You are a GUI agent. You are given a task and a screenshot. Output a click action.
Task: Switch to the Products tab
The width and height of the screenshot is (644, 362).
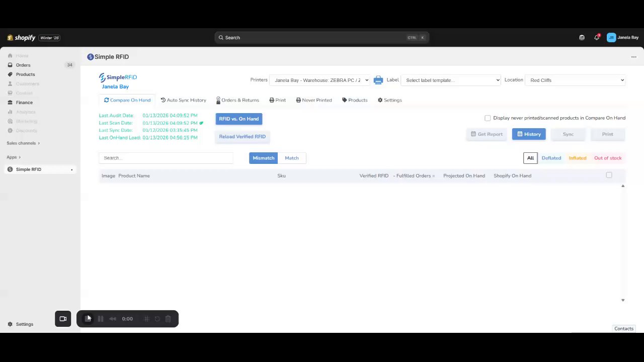click(355, 100)
